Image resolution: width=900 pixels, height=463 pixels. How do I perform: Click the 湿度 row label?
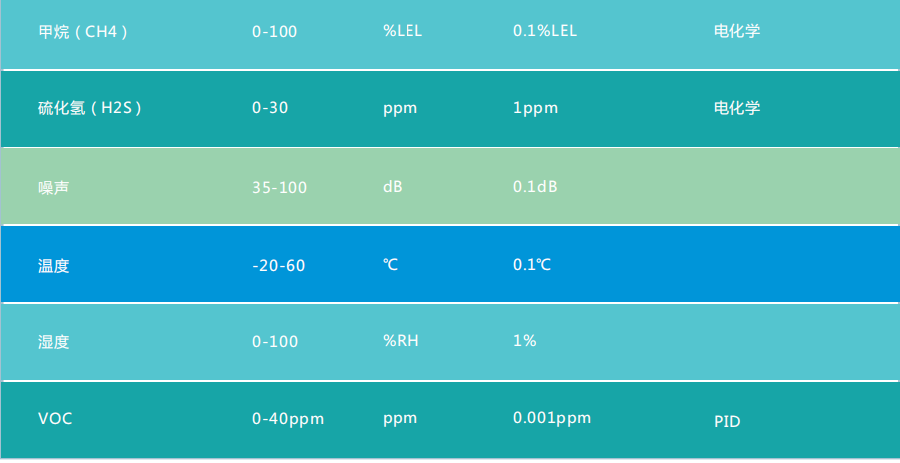[x=53, y=341]
